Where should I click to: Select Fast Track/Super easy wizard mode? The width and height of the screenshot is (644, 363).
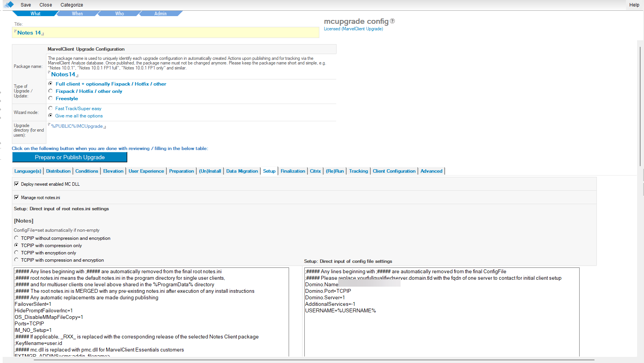tap(50, 108)
